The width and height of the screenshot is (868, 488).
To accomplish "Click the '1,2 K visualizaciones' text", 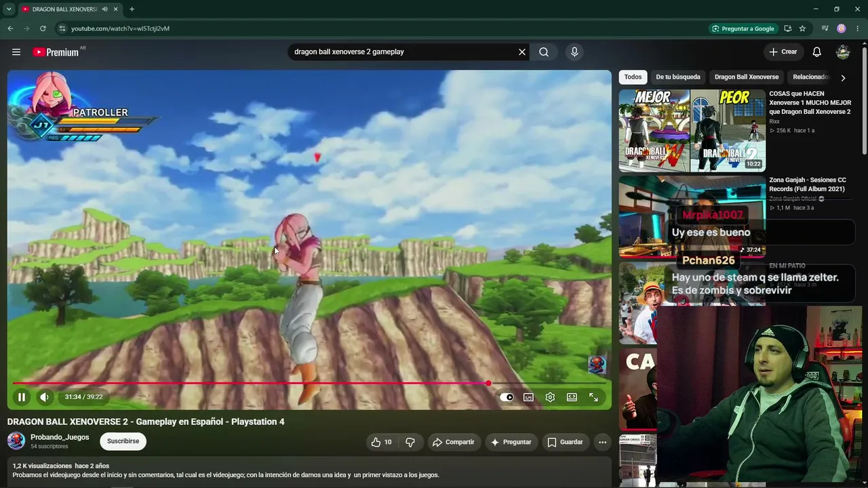I will [42, 466].
